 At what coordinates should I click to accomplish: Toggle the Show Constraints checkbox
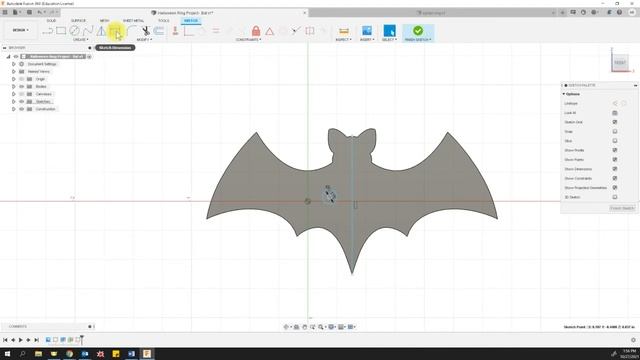pyautogui.click(x=615, y=178)
